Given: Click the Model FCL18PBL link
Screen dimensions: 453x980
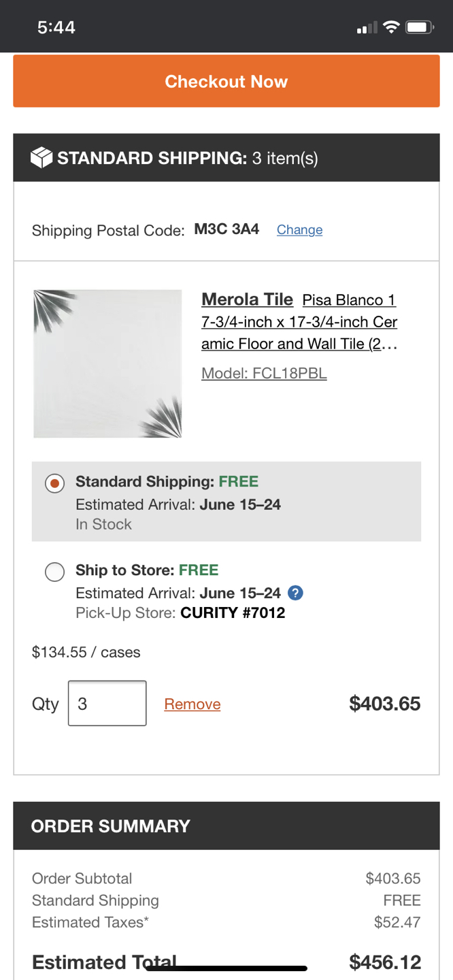Looking at the screenshot, I should 264,374.
